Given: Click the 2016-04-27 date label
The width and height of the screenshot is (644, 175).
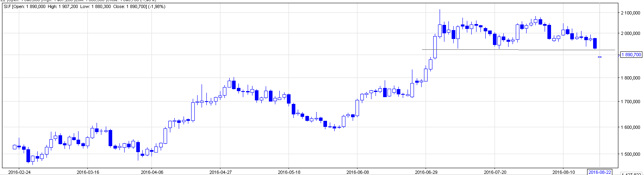Looking at the screenshot, I should pyautogui.click(x=220, y=172).
